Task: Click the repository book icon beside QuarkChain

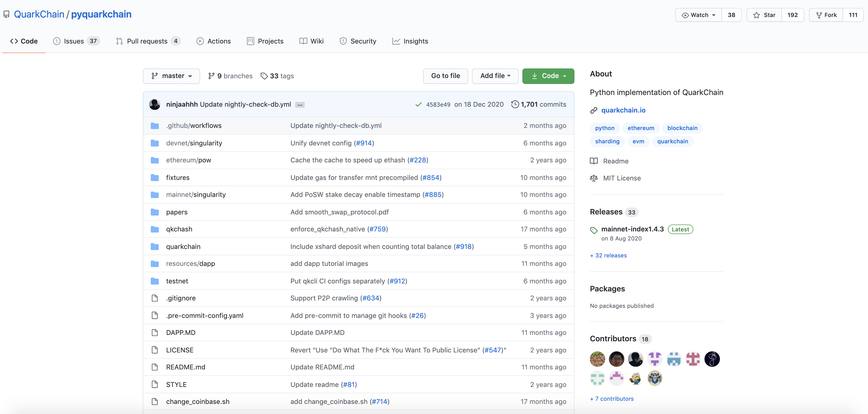Action: tap(6, 15)
